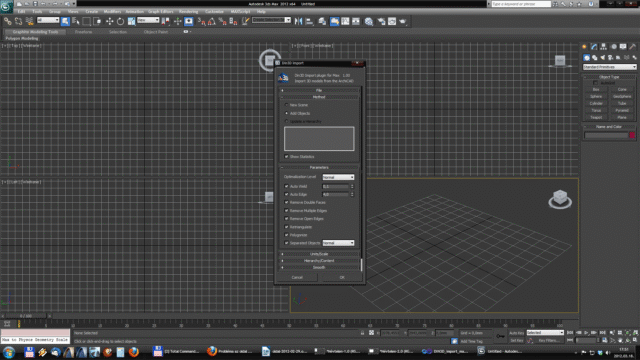The width and height of the screenshot is (640, 360).
Task: Expand the Hierarchy/Content rollout
Action: click(x=319, y=261)
